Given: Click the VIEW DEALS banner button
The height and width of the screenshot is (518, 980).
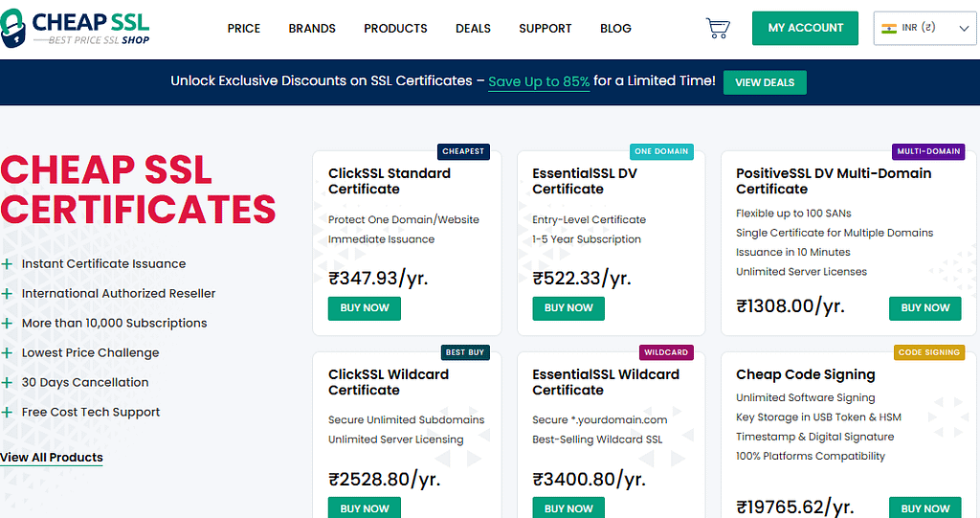Looking at the screenshot, I should [765, 82].
